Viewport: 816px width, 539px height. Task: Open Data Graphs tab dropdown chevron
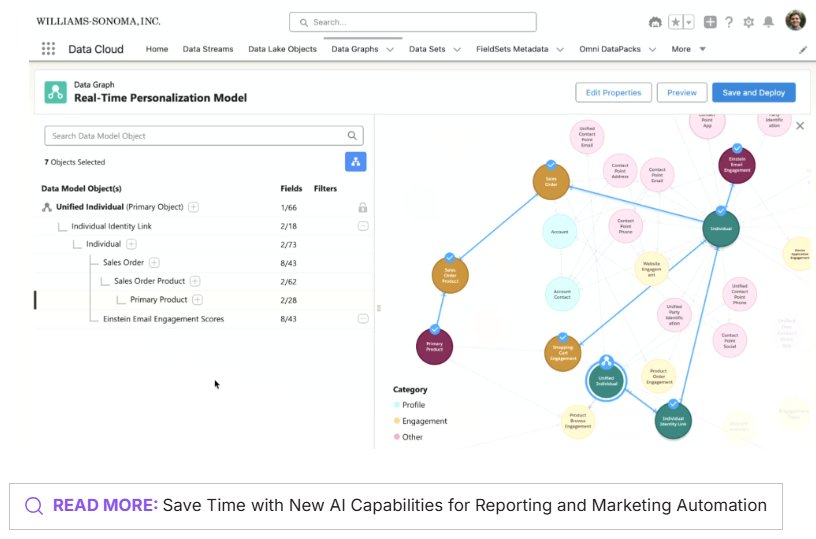(390, 49)
